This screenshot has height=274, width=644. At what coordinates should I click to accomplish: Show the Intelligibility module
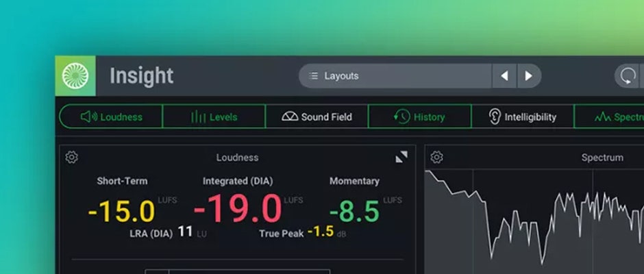522,117
